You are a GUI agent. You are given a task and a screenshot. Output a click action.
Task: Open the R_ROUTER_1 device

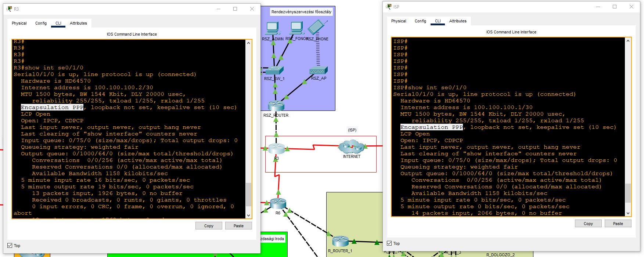pyautogui.click(x=340, y=241)
